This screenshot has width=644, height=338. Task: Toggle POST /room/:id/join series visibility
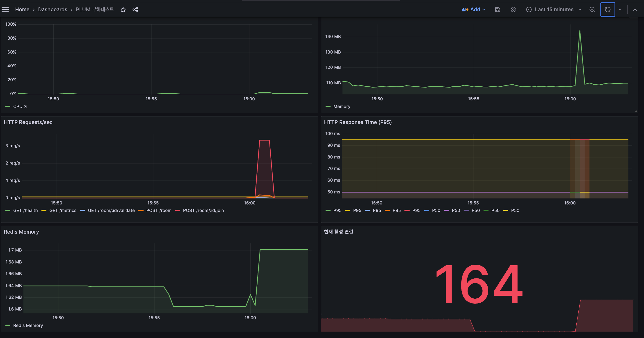[200, 210]
